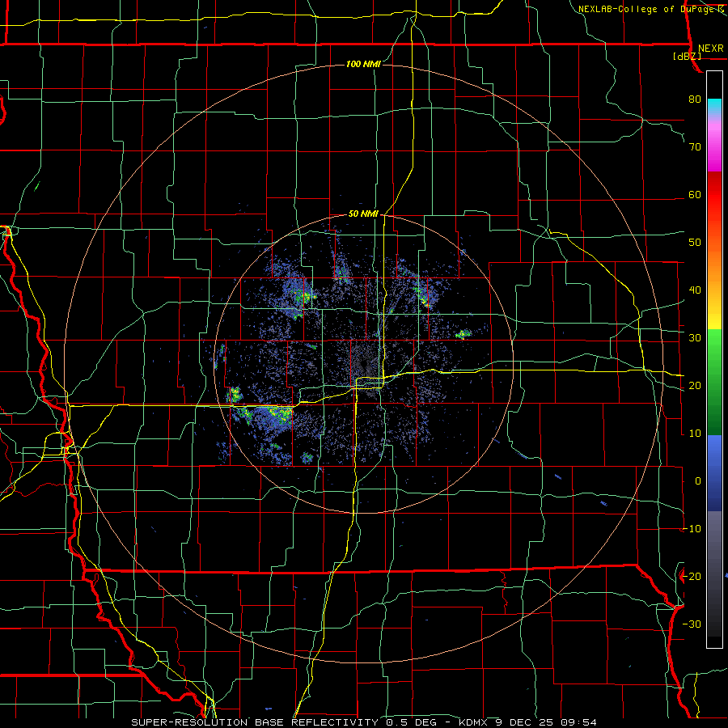Click the 0 value on the dBZ scale
Image resolution: width=728 pixels, height=728 pixels.
pyautogui.click(x=698, y=481)
